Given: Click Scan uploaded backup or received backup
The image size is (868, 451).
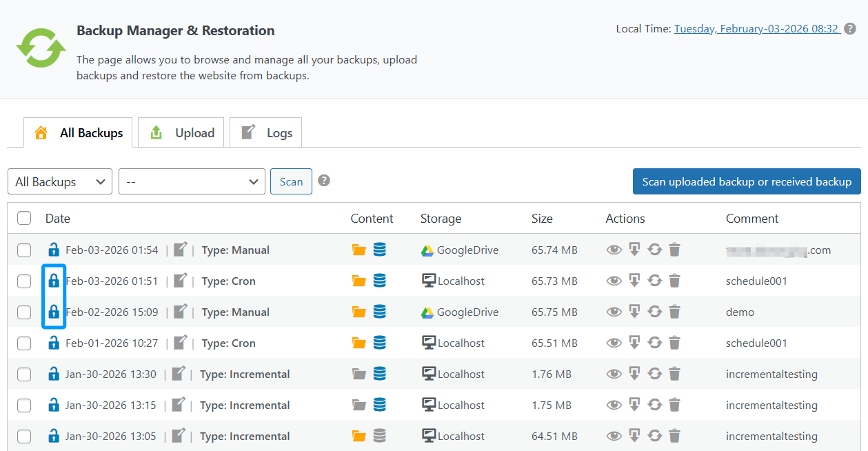Looking at the screenshot, I should click(747, 181).
